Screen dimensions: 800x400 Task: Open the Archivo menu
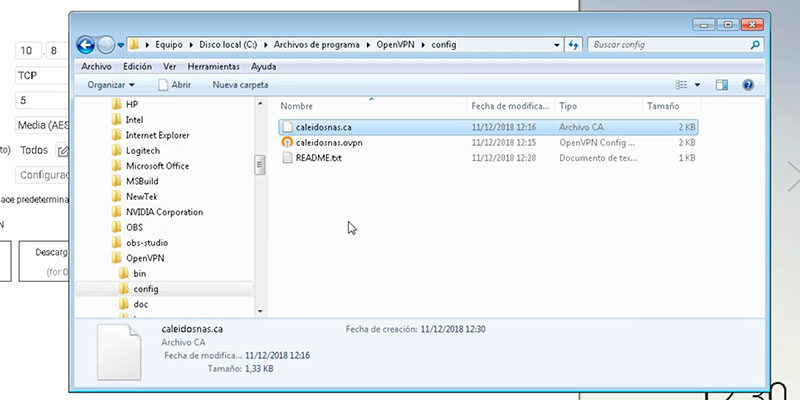click(96, 66)
